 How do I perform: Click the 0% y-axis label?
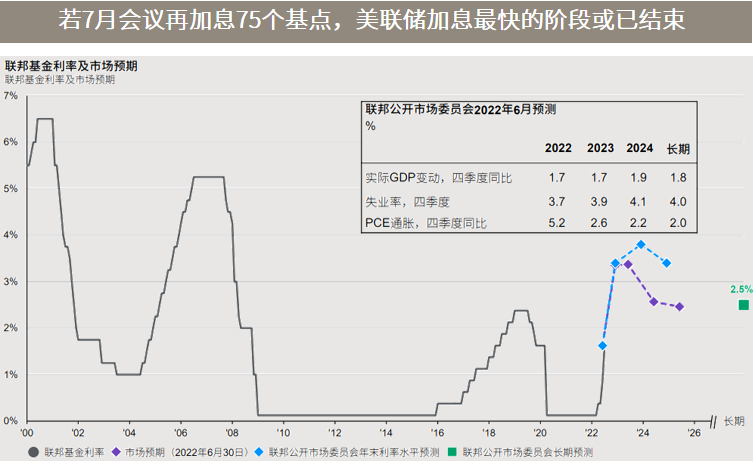11,421
